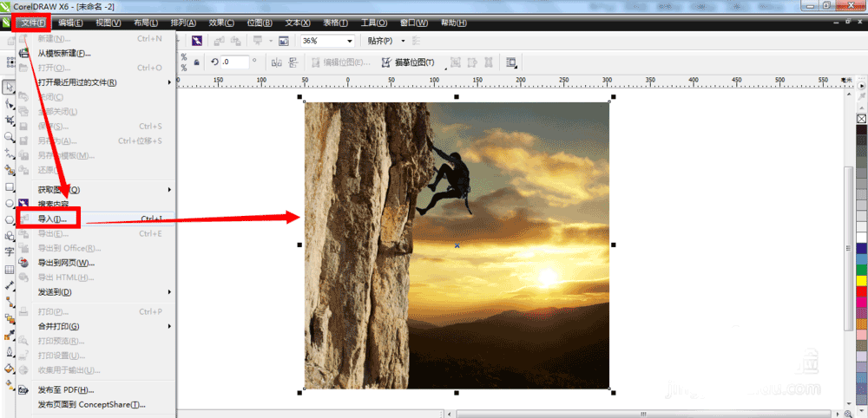Viewport: 868px width, 418px height.
Task: Open the 文件(F) menu
Action: (34, 23)
